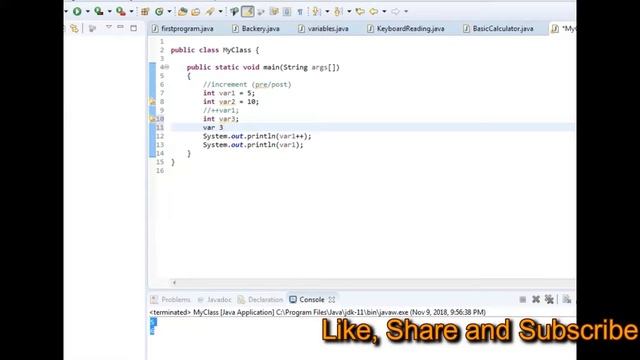Switch to the BasicCalculator.java tab
The height and width of the screenshot is (360, 640).
tap(498, 29)
